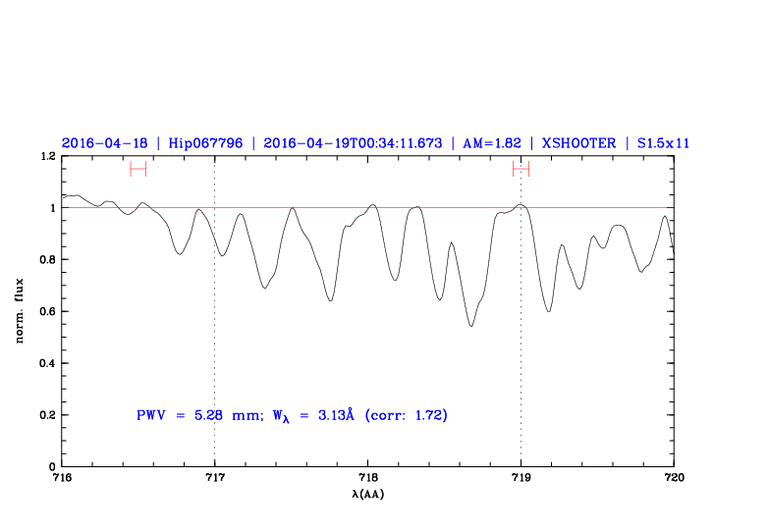Screen dimensions: 768x532
Task: Click the 0.2 y-axis tick label
Action: tap(46, 415)
